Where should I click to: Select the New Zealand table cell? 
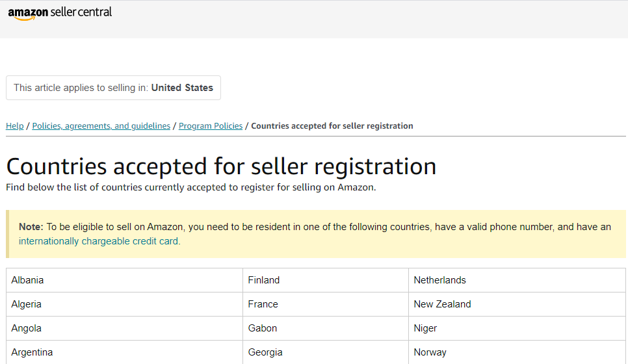(517, 304)
